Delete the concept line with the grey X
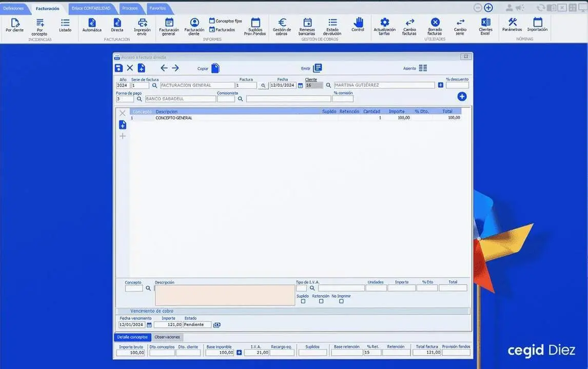Viewport: 588px width, 369px height. [122, 113]
